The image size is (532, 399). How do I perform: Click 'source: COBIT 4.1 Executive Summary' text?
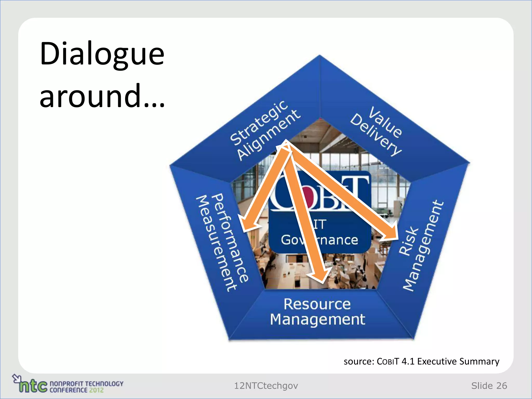point(421,361)
